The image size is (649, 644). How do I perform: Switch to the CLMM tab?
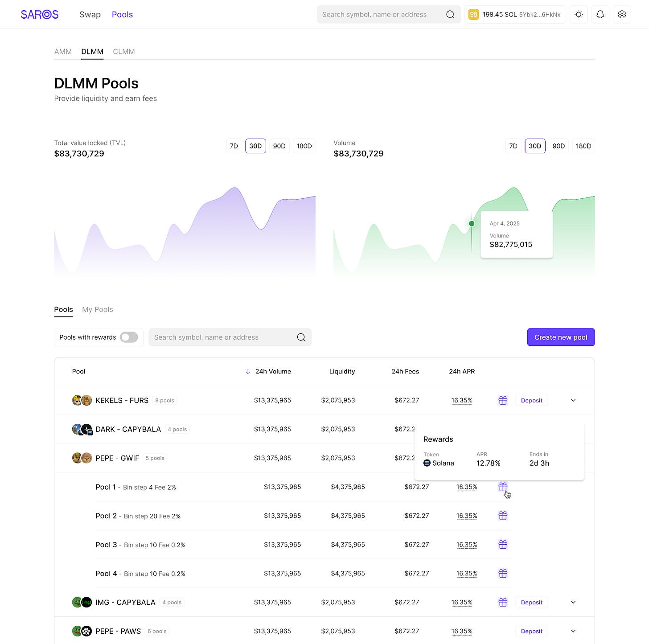[124, 52]
